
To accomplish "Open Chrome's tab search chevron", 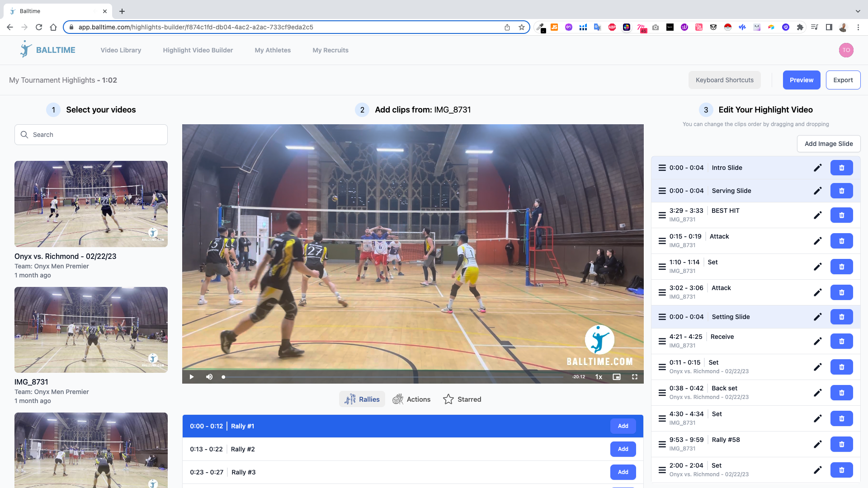I will pyautogui.click(x=858, y=11).
